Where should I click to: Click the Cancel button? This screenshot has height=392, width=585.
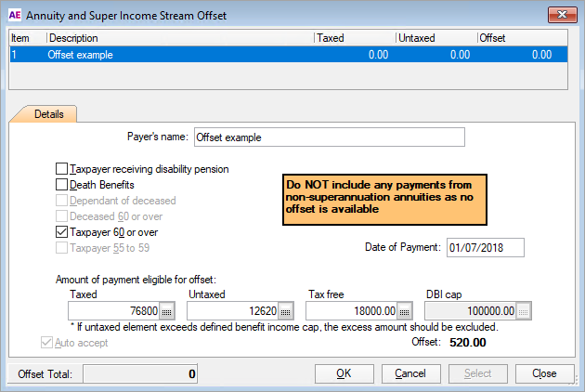point(410,373)
